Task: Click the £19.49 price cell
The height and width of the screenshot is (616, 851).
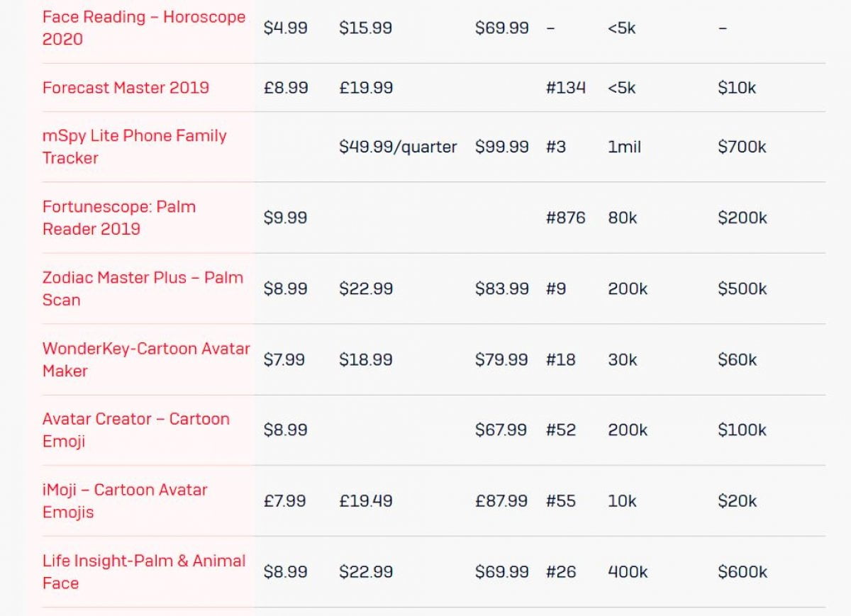Action: tap(365, 500)
